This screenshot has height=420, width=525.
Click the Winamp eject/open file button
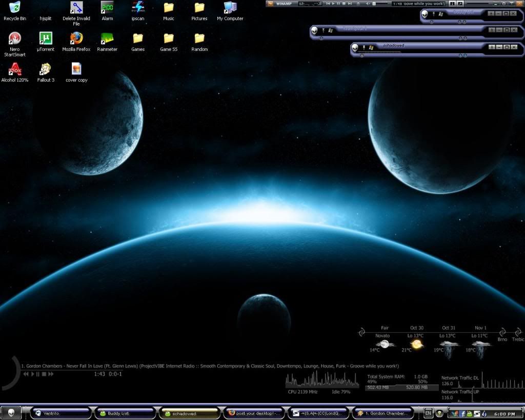[358, 4]
